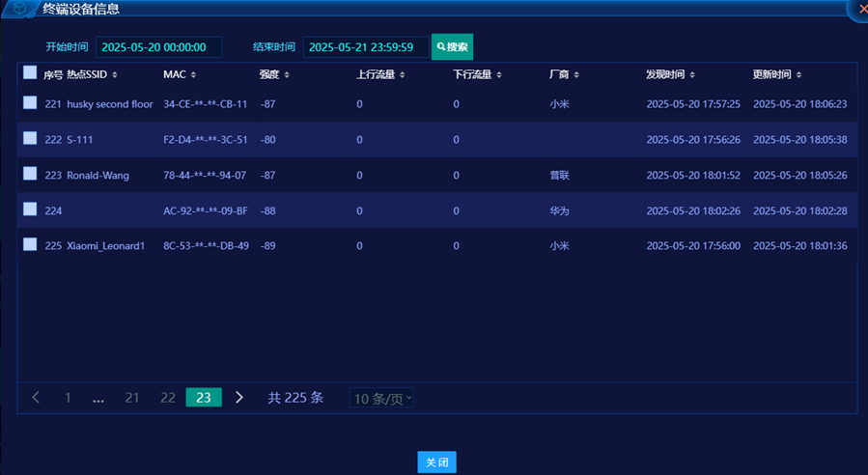868x475 pixels.
Task: Click SSID Ronald-Wang cell
Action: point(98,175)
